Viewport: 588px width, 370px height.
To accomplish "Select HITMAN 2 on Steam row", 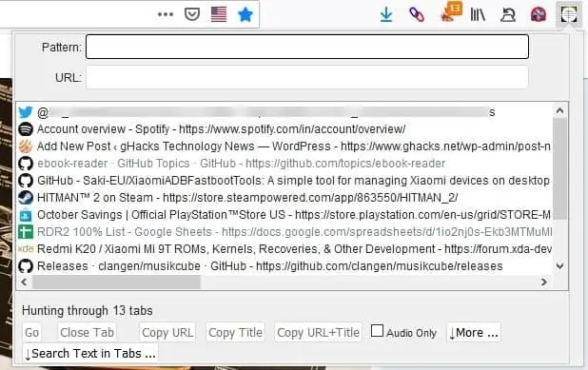I will (x=284, y=198).
